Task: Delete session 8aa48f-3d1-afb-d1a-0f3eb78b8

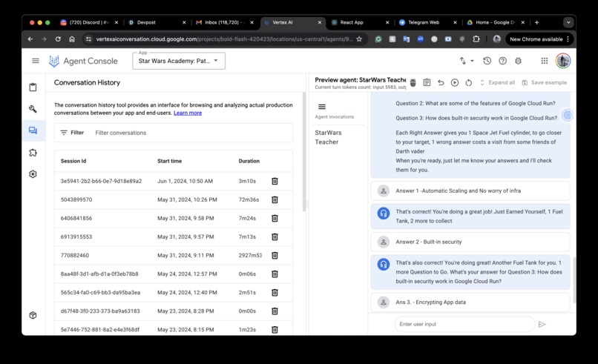Action: [275, 274]
